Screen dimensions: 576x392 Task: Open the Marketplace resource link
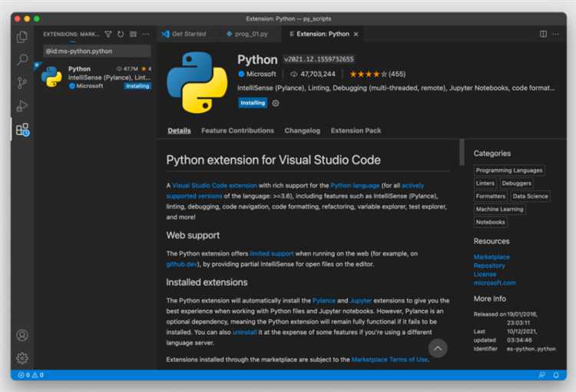pyautogui.click(x=492, y=257)
